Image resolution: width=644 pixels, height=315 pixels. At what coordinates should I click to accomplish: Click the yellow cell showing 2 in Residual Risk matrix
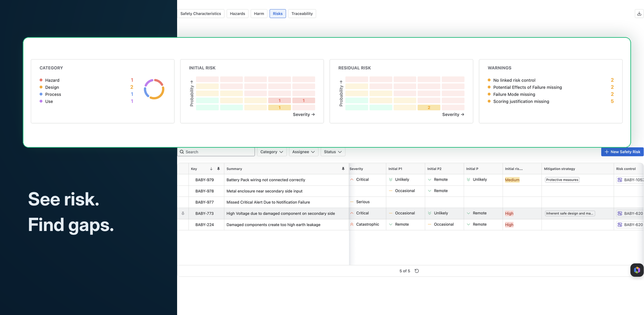pyautogui.click(x=429, y=107)
